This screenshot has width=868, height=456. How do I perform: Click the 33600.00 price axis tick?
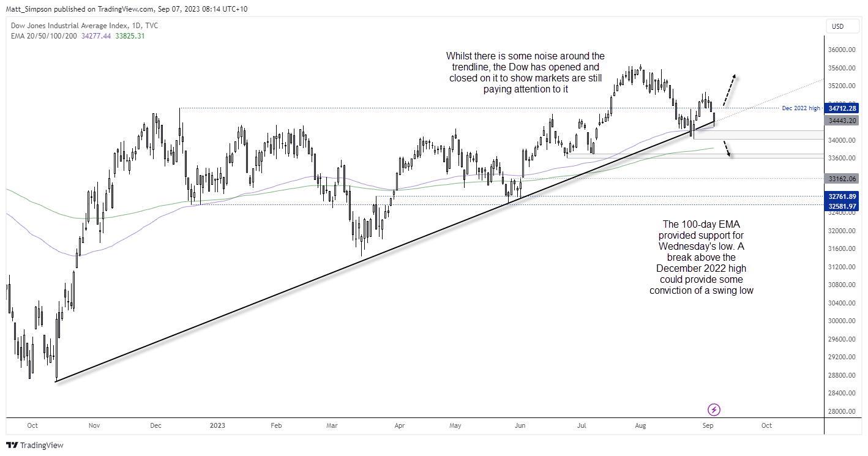[842, 159]
